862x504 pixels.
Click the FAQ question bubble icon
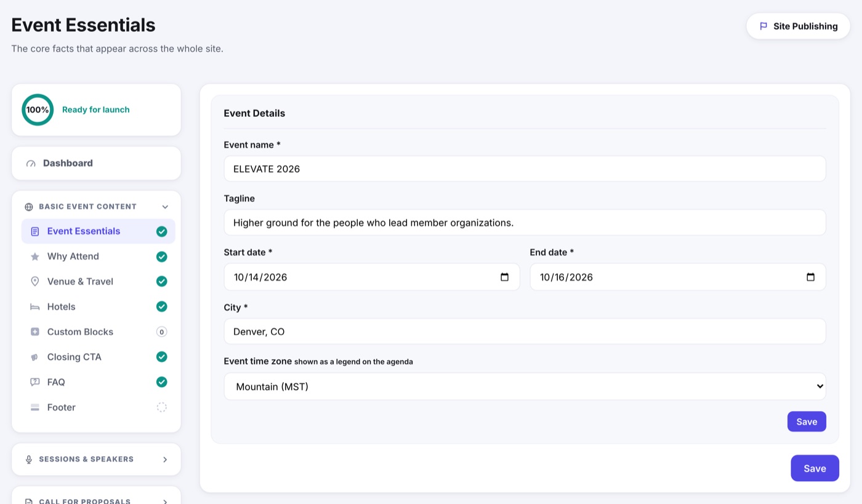pyautogui.click(x=35, y=382)
